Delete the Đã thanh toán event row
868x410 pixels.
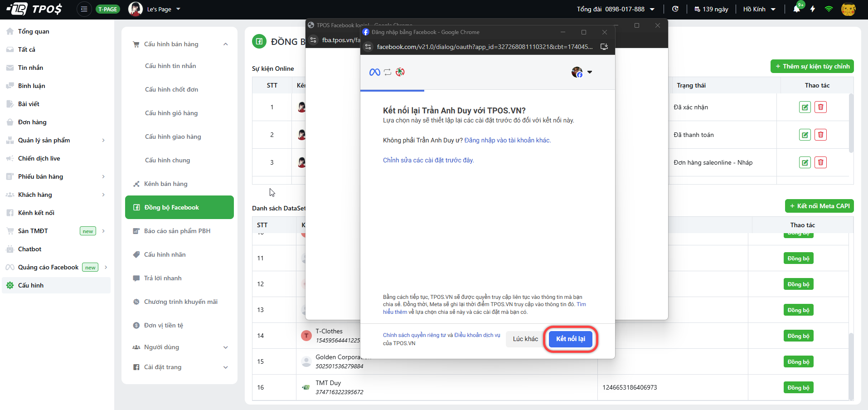821,135
